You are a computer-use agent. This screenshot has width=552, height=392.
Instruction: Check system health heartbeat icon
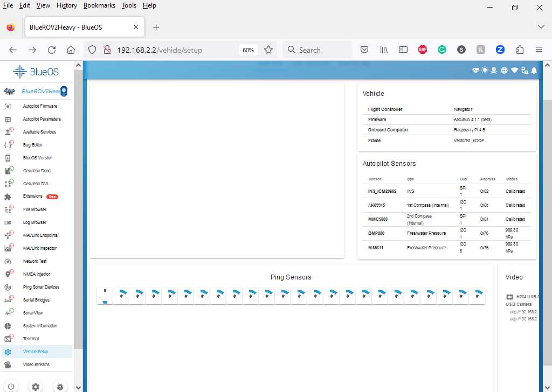pyautogui.click(x=475, y=70)
